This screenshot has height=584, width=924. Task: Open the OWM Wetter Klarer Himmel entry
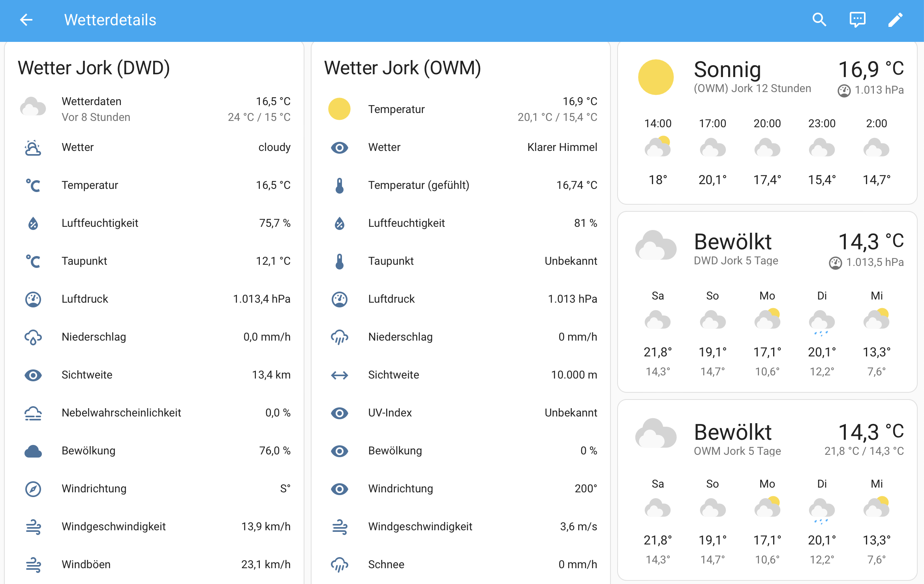pos(461,147)
